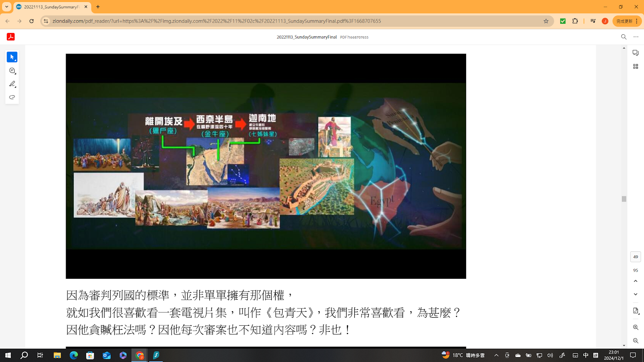Open Microsoft Store from taskbar
644x362 pixels.
[90, 355]
